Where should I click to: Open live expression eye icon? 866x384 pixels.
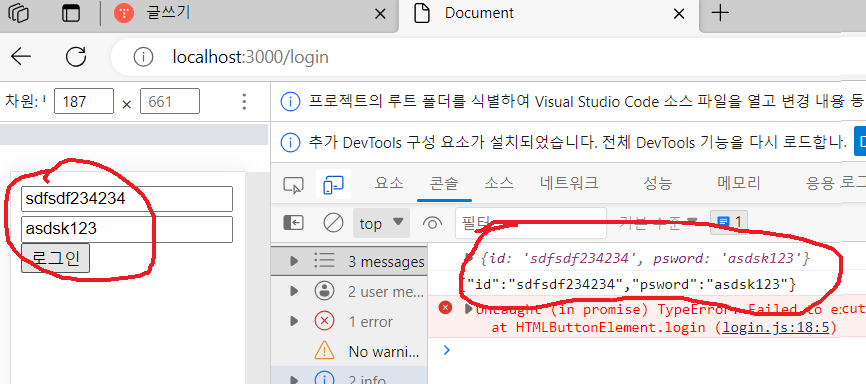tap(432, 223)
